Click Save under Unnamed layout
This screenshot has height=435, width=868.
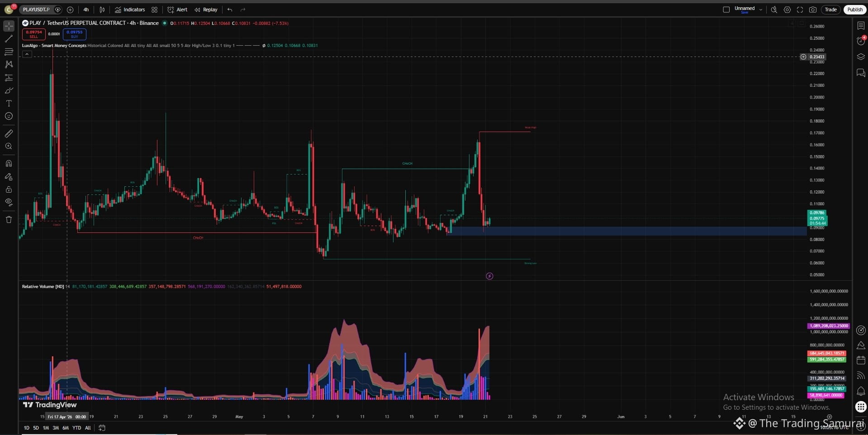coord(745,13)
